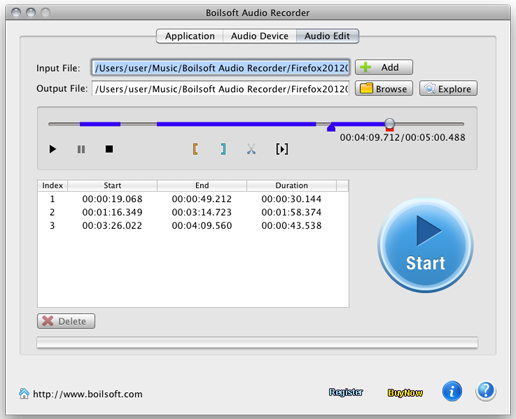Screen dimensions: 516x419
Task: Stop audio playback
Action: [109, 149]
